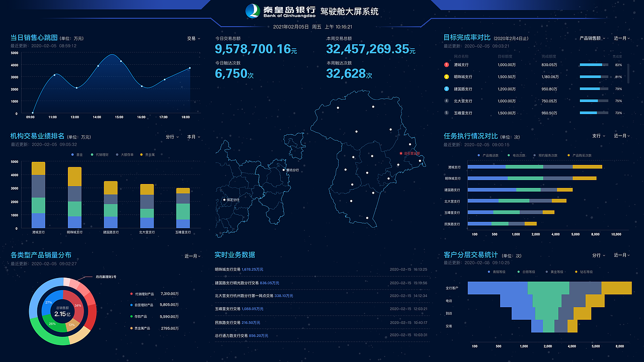Click the 本周交易总额 32,457,269.35元 value
The image size is (644, 362).
click(371, 49)
